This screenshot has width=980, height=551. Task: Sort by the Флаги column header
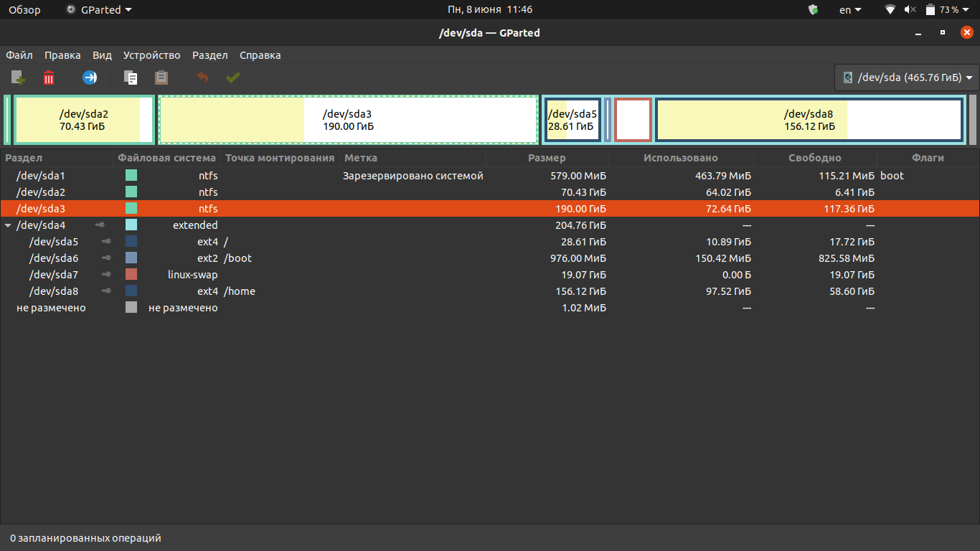[x=928, y=158]
